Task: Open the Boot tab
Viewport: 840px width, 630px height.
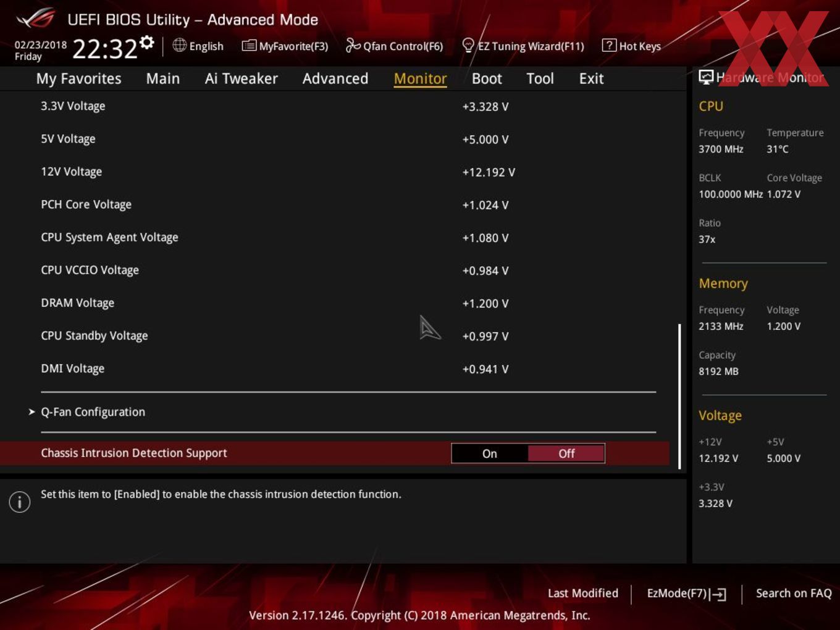Action: coord(487,78)
